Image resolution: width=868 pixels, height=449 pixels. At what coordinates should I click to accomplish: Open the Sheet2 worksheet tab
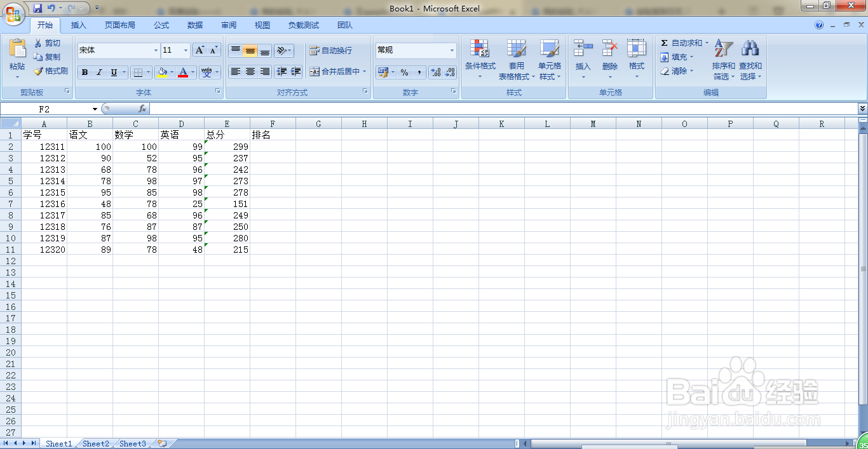(96, 444)
